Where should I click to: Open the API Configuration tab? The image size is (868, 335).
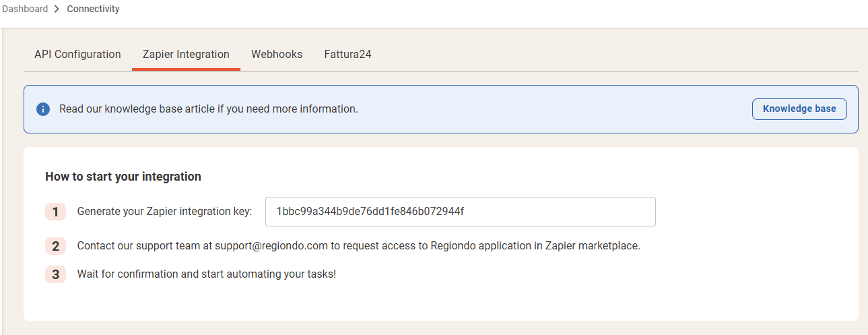77,54
